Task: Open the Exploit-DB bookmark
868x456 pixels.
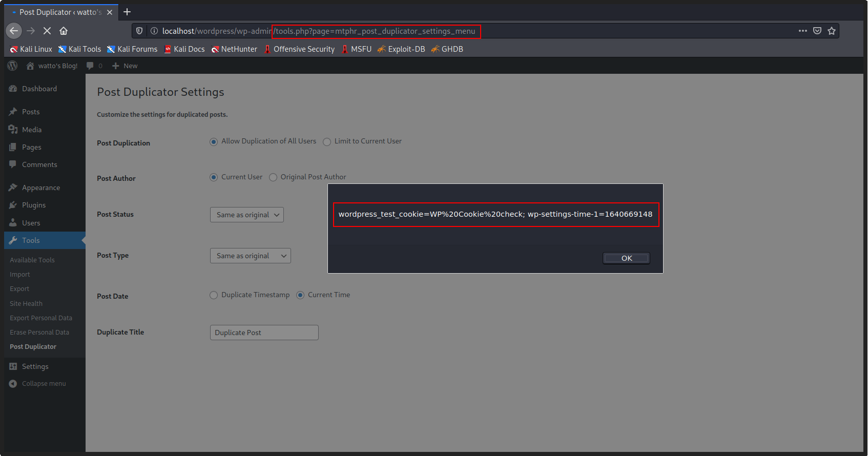Action: [401, 49]
